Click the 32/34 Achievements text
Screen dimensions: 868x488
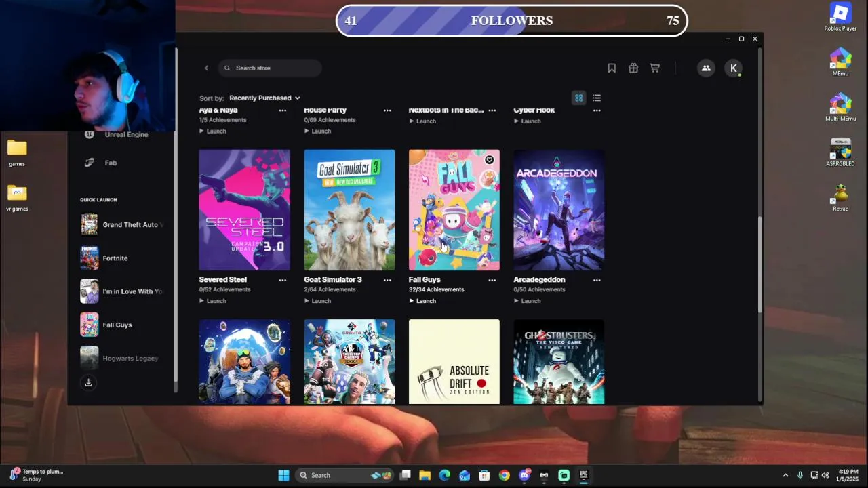[x=436, y=289]
